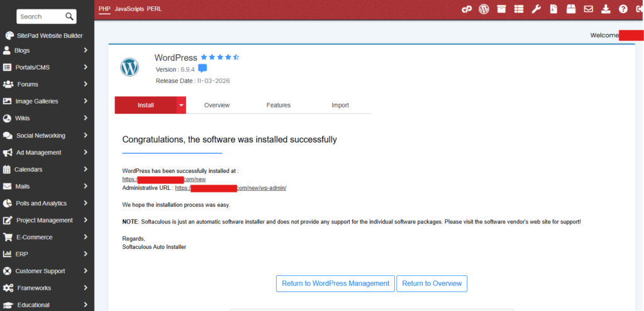Click the envelope email settings icon
Viewport: 644px width, 311px height.
(589, 9)
